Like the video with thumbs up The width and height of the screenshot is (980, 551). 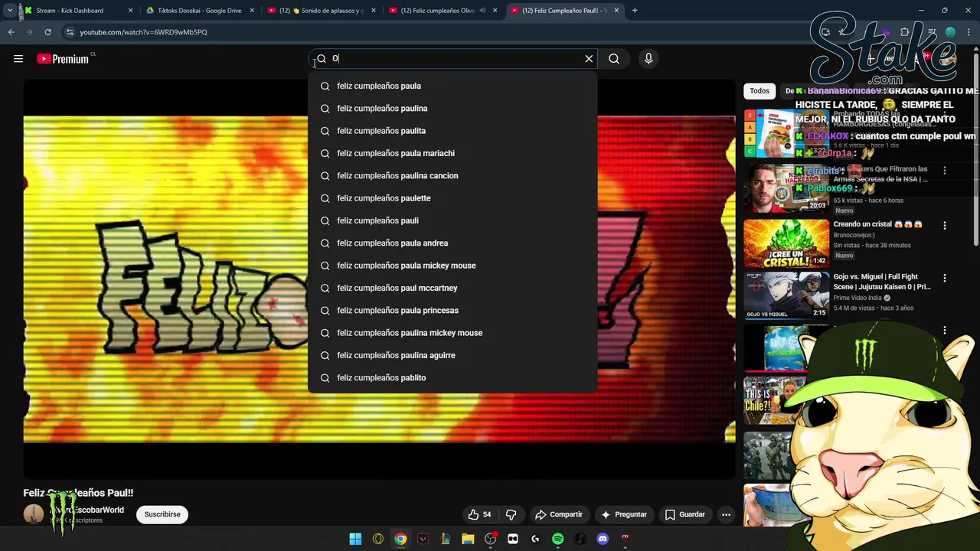479,514
